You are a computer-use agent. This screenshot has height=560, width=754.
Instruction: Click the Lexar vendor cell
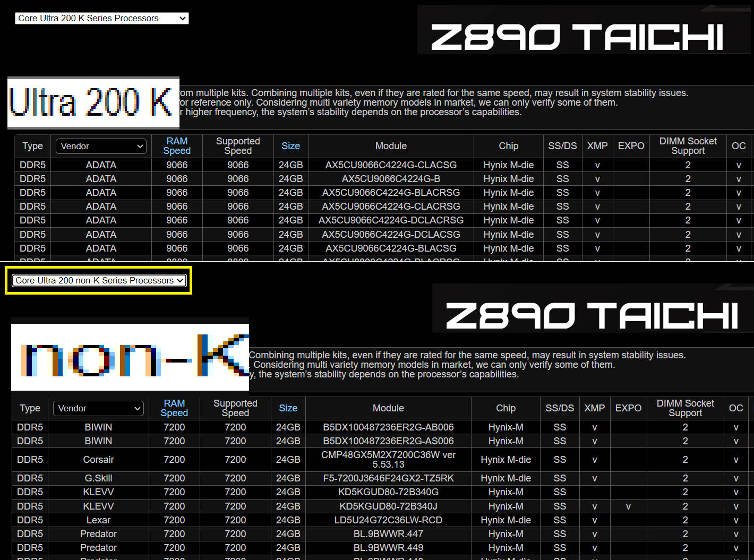coord(98,520)
